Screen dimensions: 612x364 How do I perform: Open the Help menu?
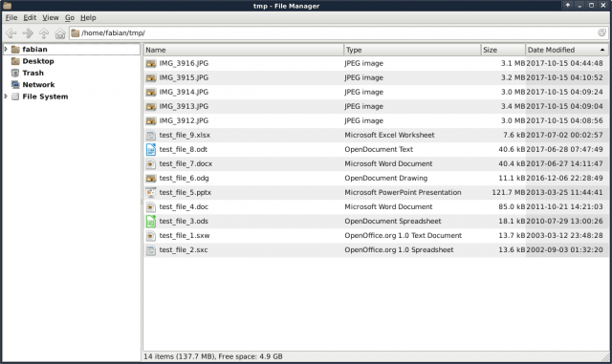point(88,17)
